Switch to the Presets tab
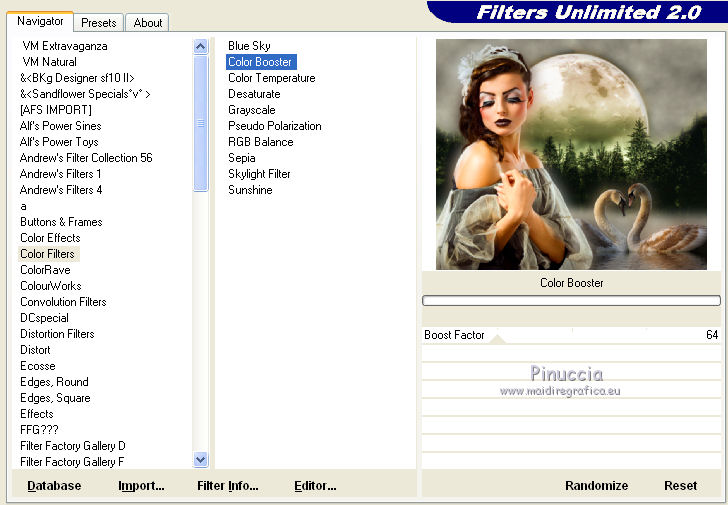The image size is (728, 505). coord(98,23)
